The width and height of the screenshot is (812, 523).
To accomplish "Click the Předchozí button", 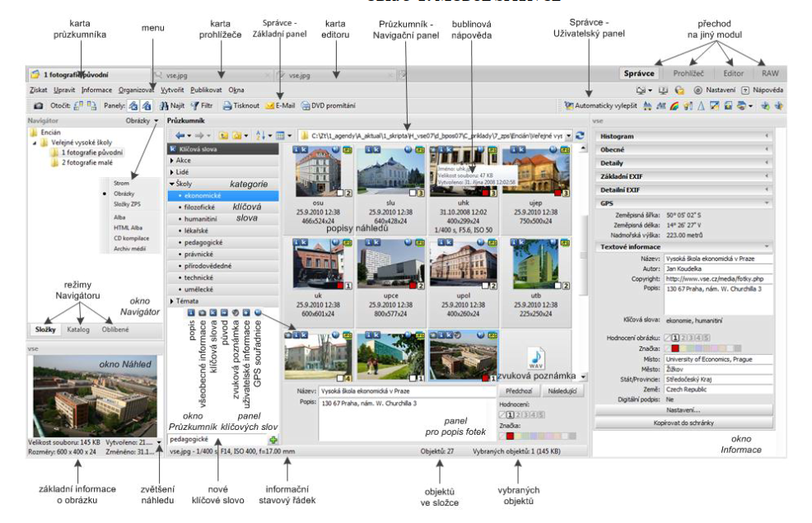I will pyautogui.click(x=518, y=391).
